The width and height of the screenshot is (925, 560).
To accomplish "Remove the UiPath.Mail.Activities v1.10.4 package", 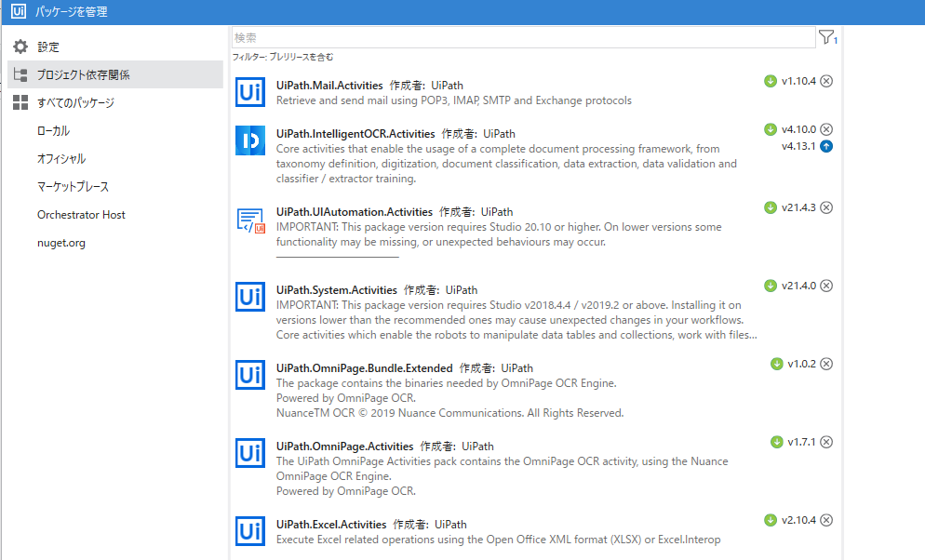I will [x=826, y=81].
